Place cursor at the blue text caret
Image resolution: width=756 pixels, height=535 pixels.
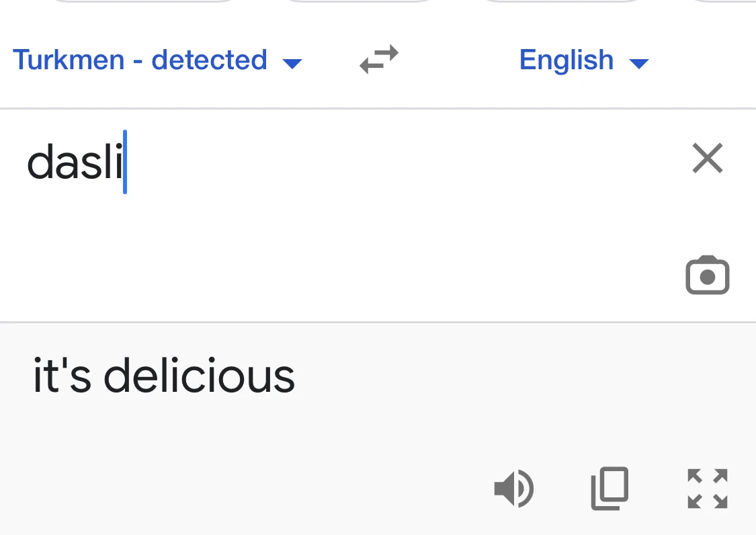pos(125,162)
